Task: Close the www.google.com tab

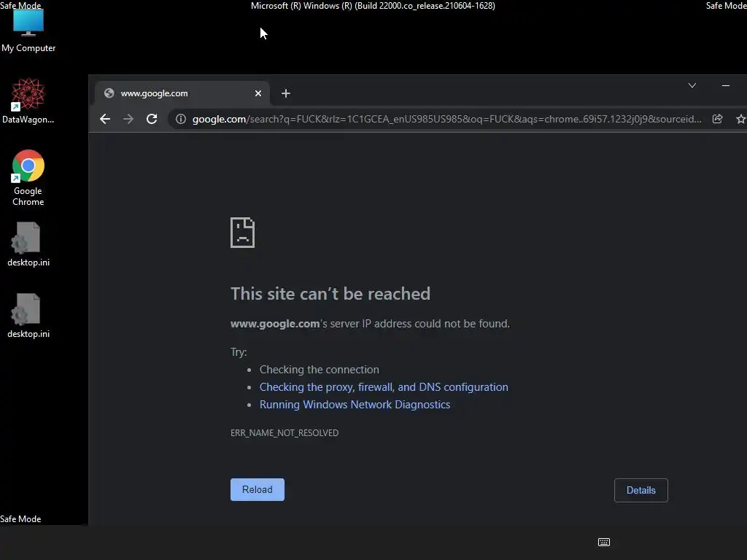Action: (258, 93)
